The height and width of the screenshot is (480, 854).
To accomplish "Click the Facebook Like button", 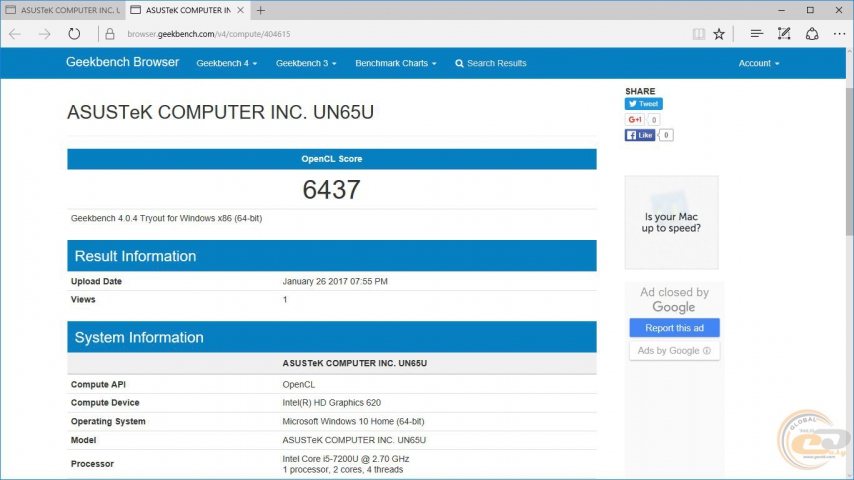I will tap(640, 135).
